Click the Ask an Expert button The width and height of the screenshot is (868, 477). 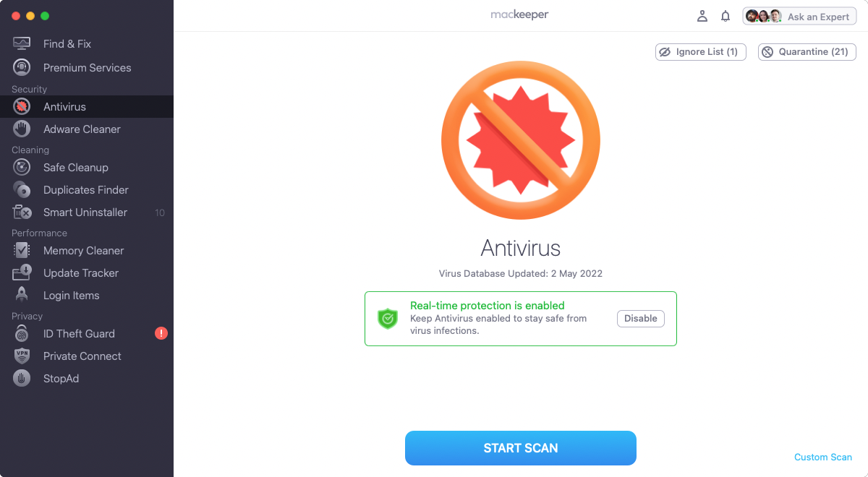799,17
